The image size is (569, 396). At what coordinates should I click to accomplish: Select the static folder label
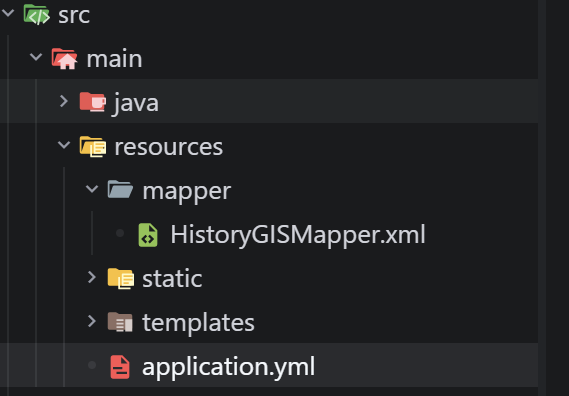(x=172, y=279)
